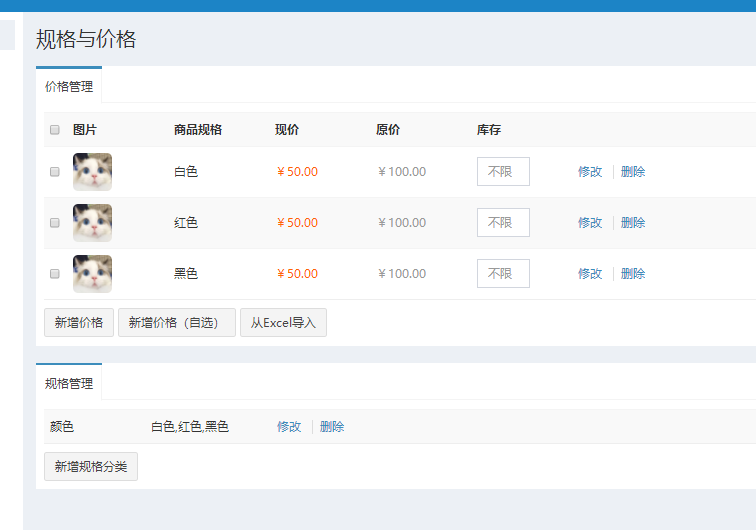Image resolution: width=756 pixels, height=530 pixels.
Task: Click the 新增价格 button
Action: point(79,323)
